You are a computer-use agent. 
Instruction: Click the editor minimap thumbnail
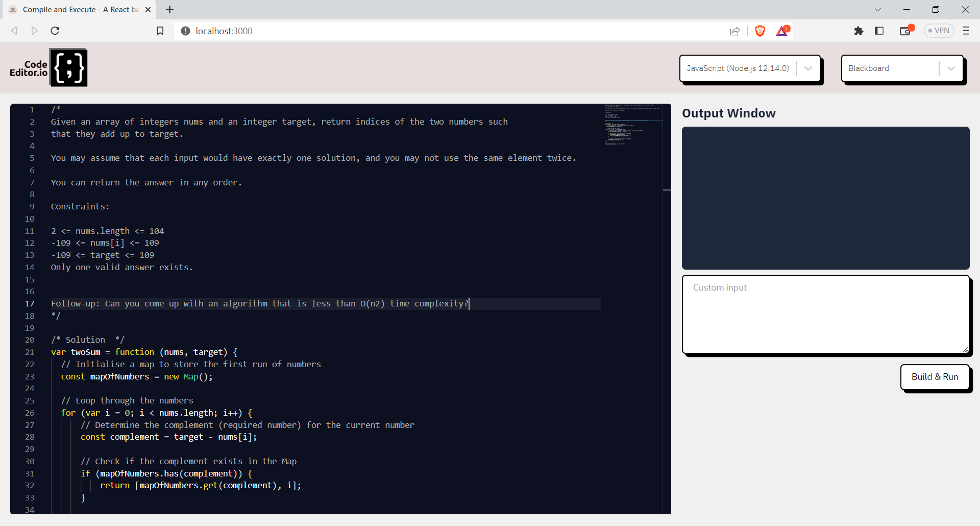click(633, 125)
